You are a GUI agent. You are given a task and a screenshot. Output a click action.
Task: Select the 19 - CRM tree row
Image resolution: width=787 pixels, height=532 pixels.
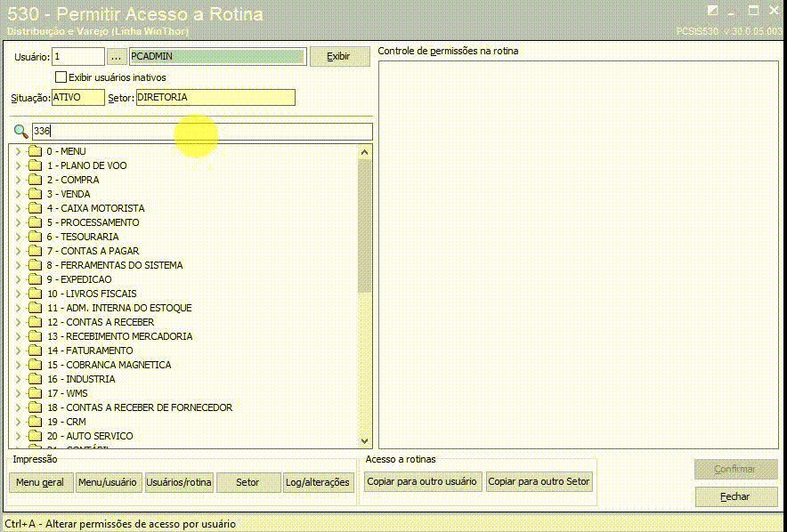67,421
